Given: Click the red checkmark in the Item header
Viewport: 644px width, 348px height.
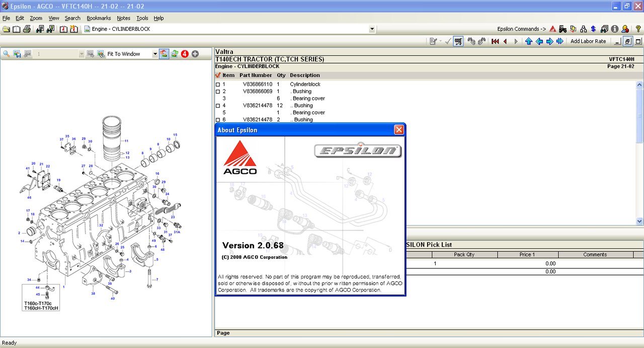Looking at the screenshot, I should click(218, 76).
